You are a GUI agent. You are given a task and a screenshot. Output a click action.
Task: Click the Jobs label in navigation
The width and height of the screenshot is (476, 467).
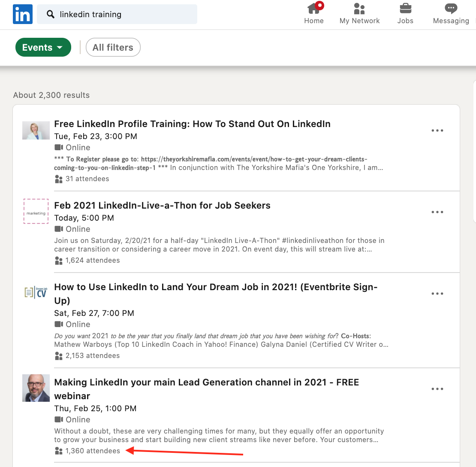pos(405,21)
